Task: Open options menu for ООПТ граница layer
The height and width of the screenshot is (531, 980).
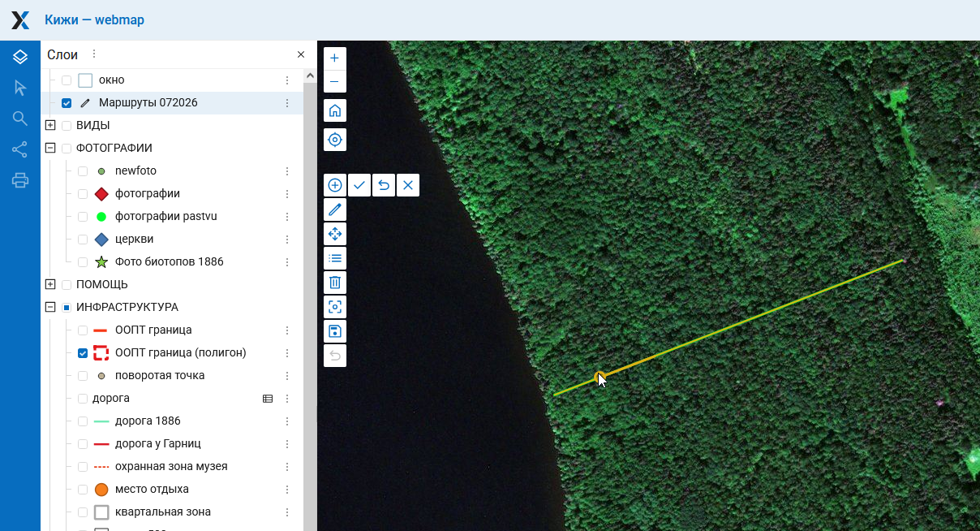Action: point(287,330)
